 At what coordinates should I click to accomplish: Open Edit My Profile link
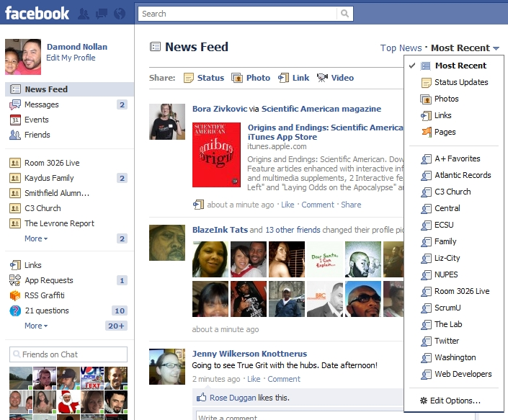coord(71,58)
